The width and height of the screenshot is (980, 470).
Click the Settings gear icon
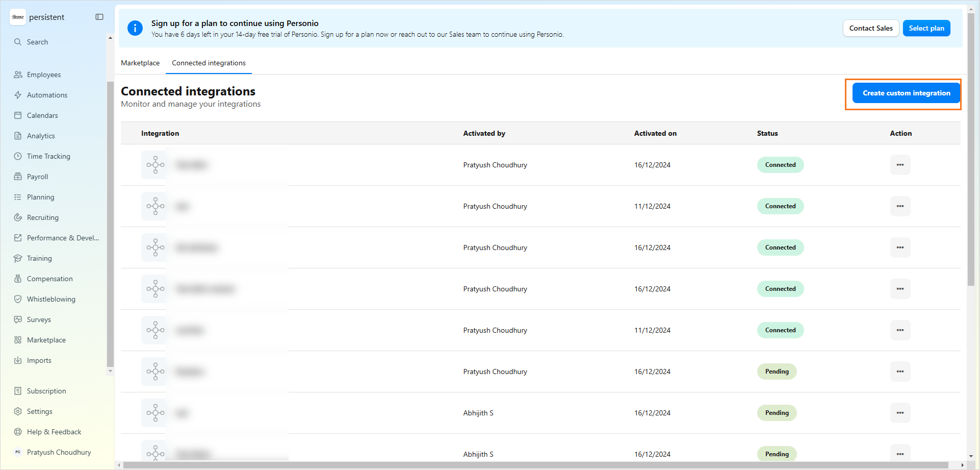coord(18,411)
